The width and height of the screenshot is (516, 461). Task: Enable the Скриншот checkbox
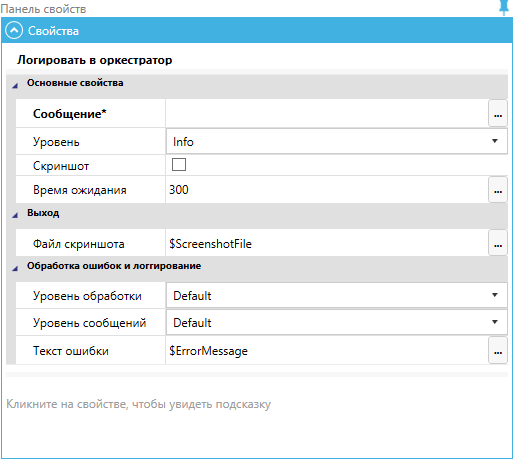click(x=179, y=165)
